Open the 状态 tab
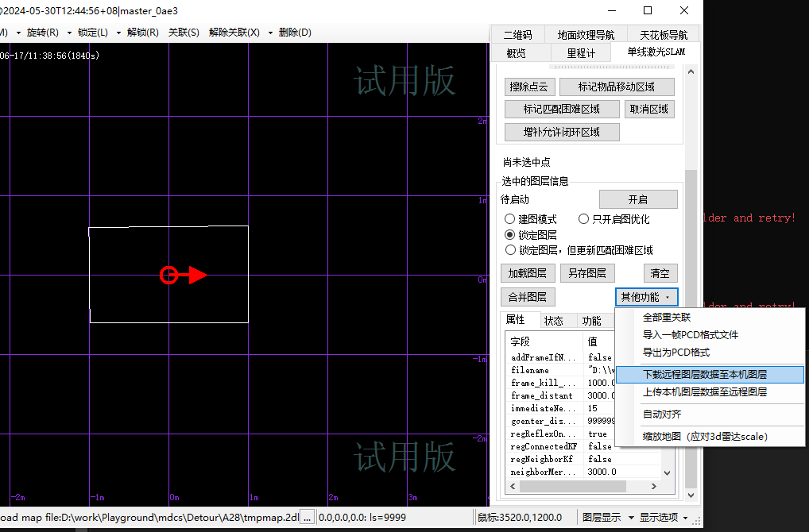809x532 pixels. point(553,321)
